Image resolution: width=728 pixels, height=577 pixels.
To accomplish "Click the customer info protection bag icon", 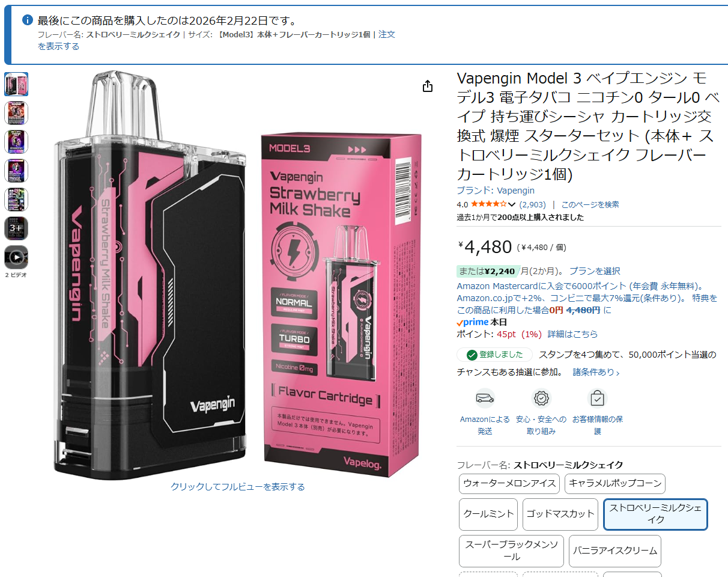I will click(597, 398).
